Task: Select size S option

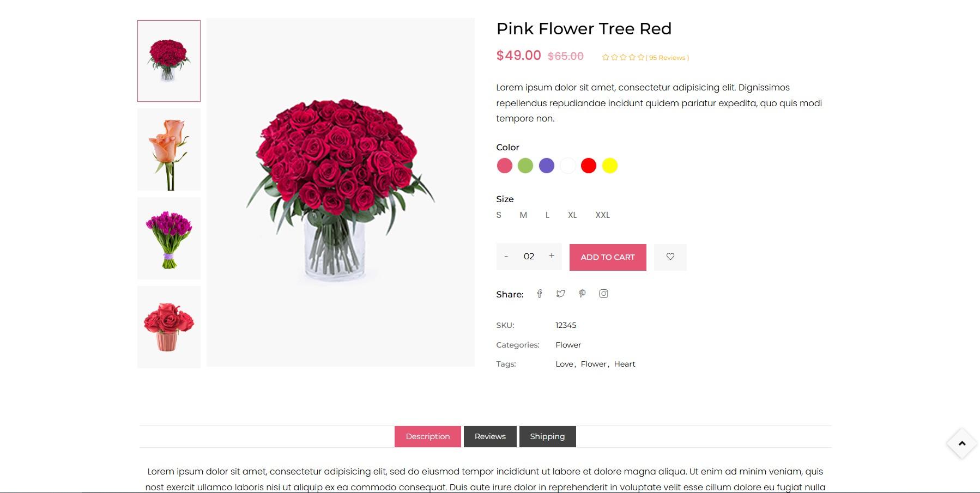Action: pyautogui.click(x=499, y=215)
